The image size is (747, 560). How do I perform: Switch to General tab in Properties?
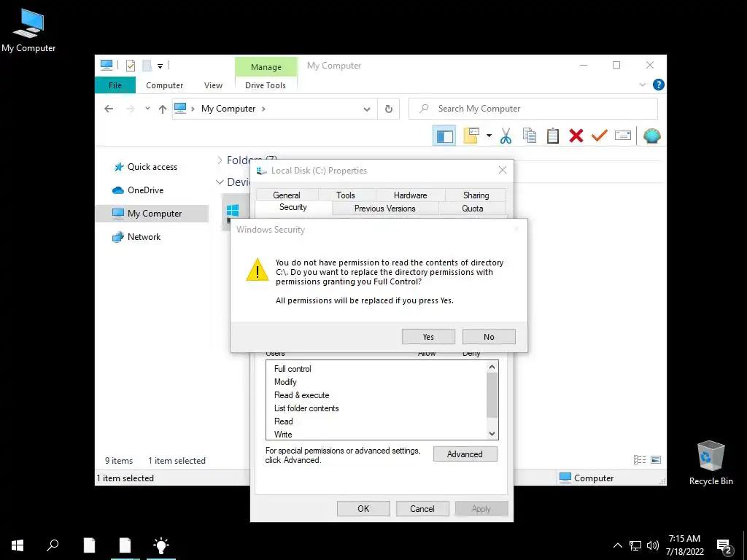coord(286,195)
